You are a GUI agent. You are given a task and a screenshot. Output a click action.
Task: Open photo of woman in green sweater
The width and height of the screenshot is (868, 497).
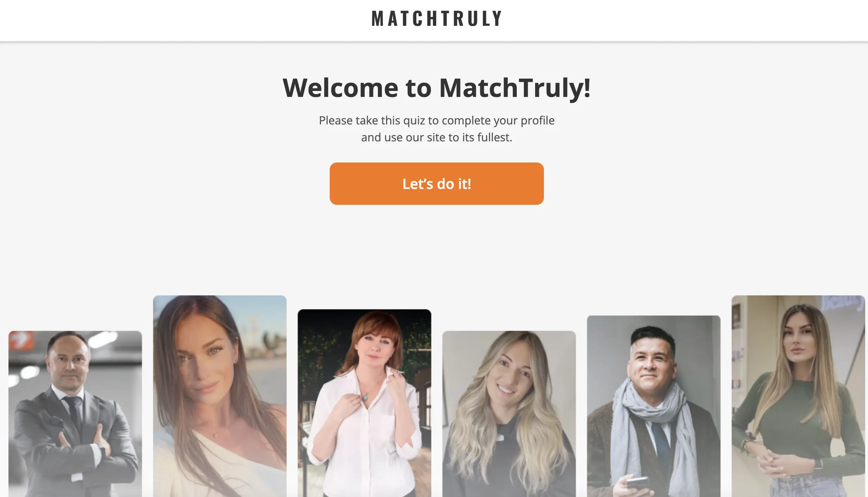pyautogui.click(x=798, y=396)
